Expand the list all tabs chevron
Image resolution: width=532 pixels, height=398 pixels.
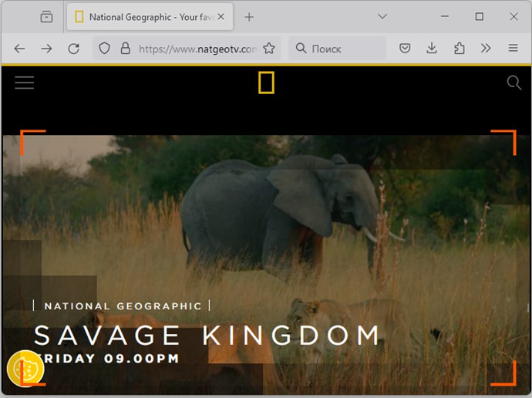click(382, 16)
